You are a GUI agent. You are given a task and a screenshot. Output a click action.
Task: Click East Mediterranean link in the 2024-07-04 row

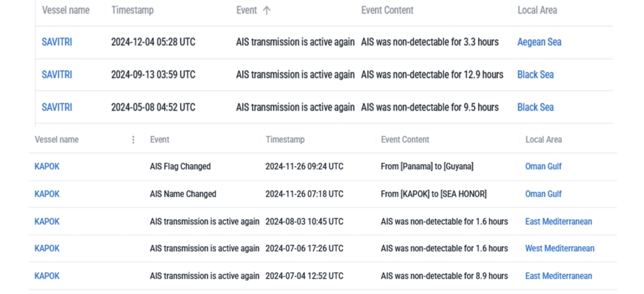click(558, 276)
